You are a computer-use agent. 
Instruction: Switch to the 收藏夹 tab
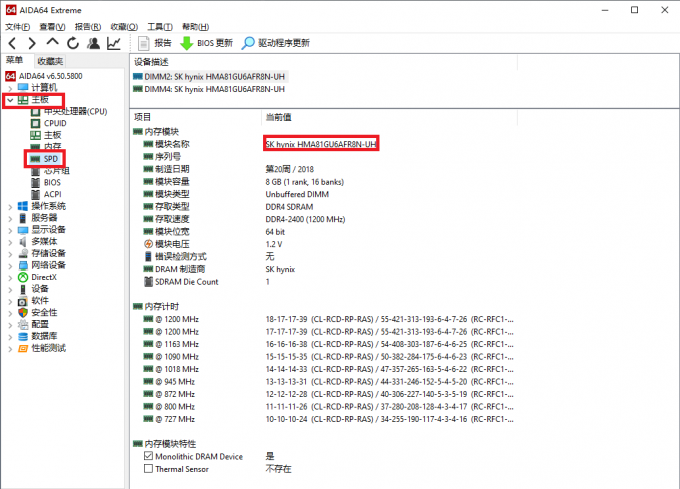50,61
